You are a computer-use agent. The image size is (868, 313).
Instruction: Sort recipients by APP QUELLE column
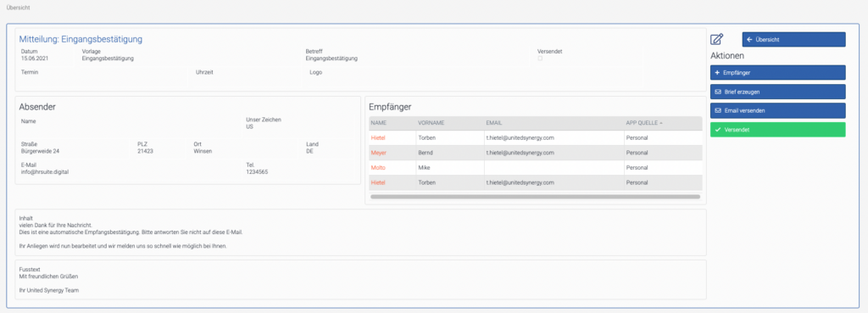coord(645,123)
